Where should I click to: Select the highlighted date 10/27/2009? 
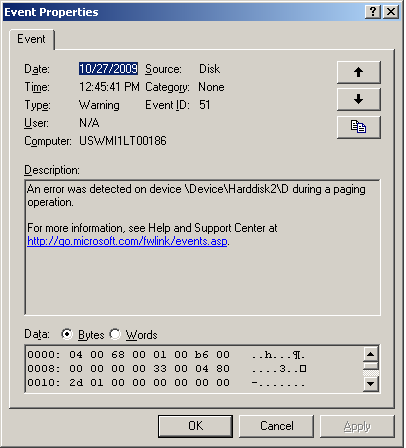tap(108, 69)
